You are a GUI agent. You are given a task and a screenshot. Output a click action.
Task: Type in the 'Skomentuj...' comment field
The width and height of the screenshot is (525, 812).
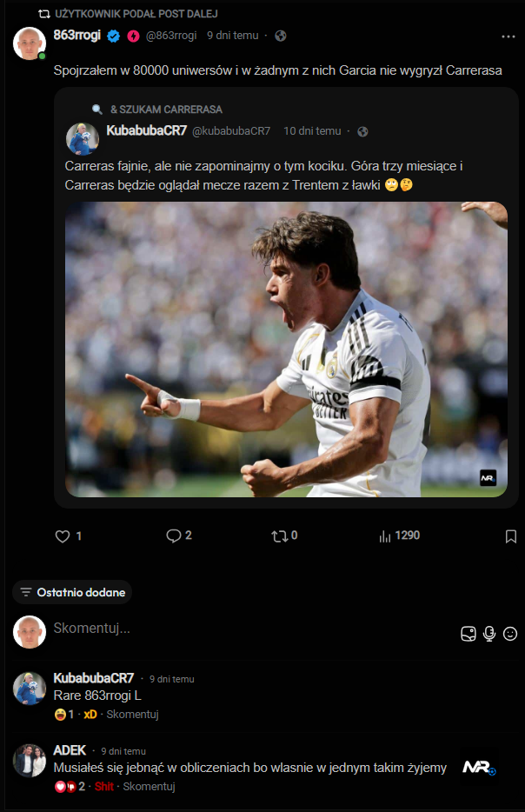tap(243, 628)
